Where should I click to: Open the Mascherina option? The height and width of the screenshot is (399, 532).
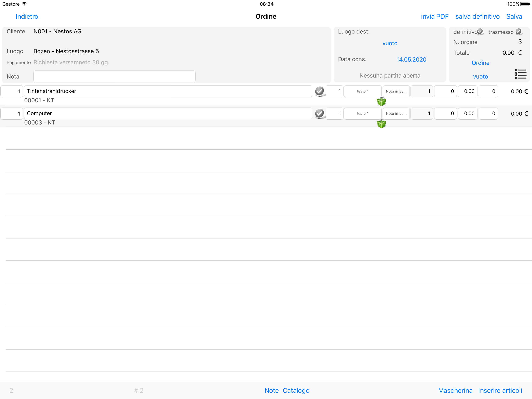(x=455, y=390)
